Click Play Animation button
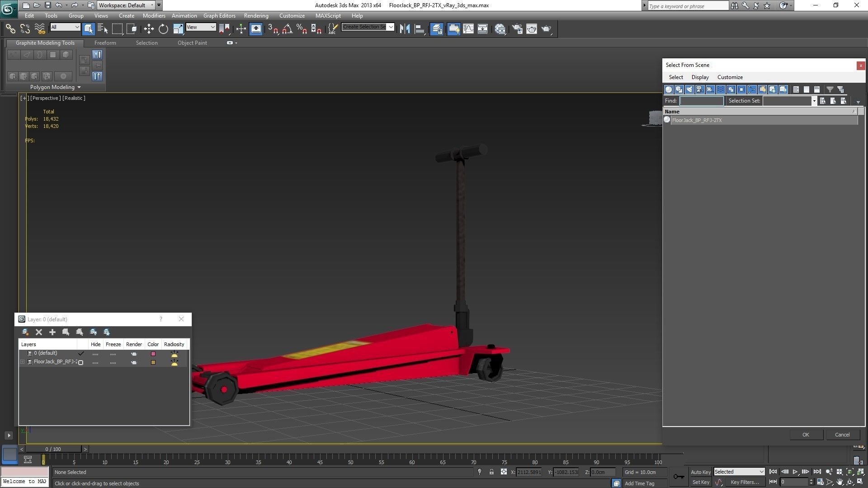 pos(795,472)
